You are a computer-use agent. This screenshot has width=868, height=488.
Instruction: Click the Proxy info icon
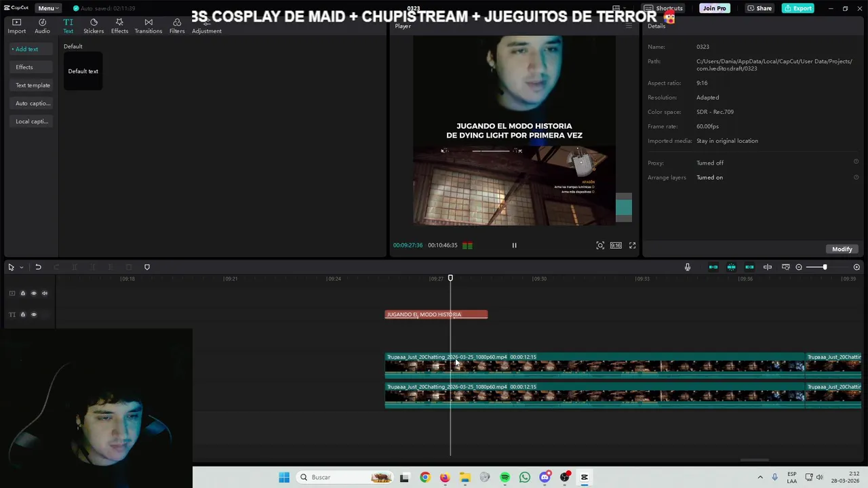click(x=856, y=162)
